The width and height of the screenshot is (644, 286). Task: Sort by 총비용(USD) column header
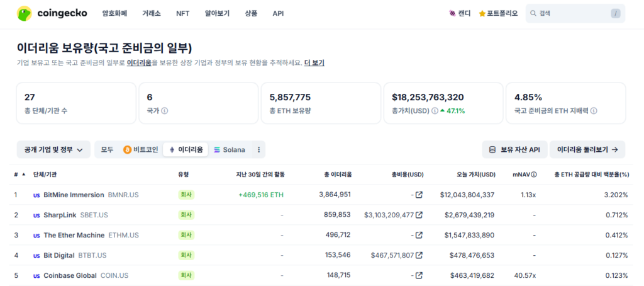(408, 174)
